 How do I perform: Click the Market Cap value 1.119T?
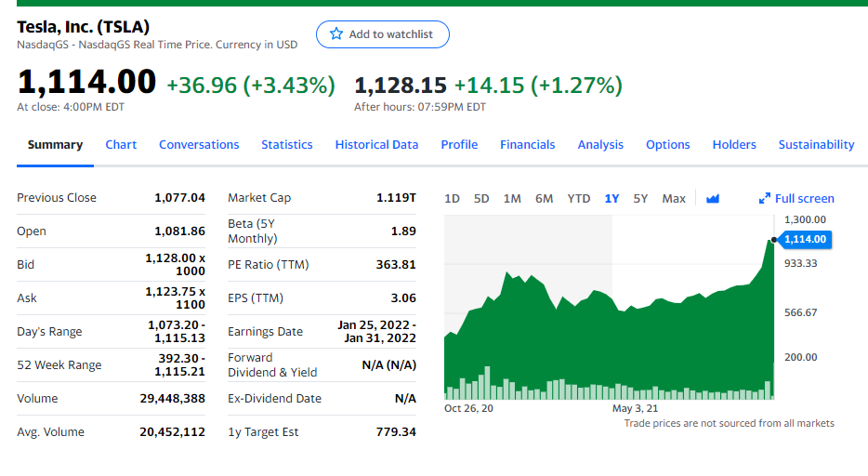point(396,198)
